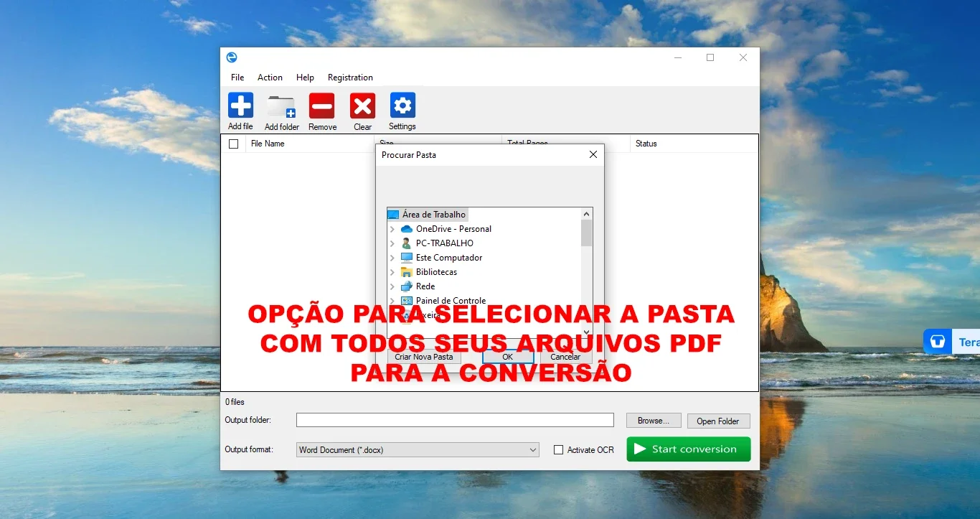
Task: Expand the Este Computador tree node
Action: tap(392, 258)
